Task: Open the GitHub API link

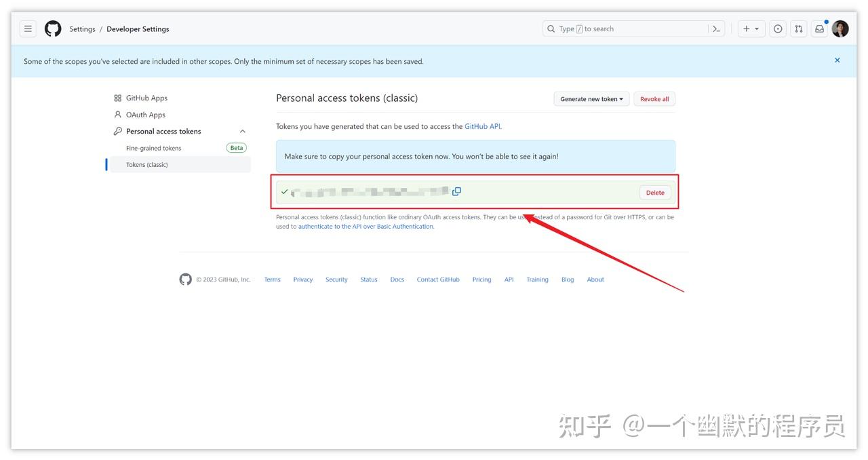Action: coord(484,126)
